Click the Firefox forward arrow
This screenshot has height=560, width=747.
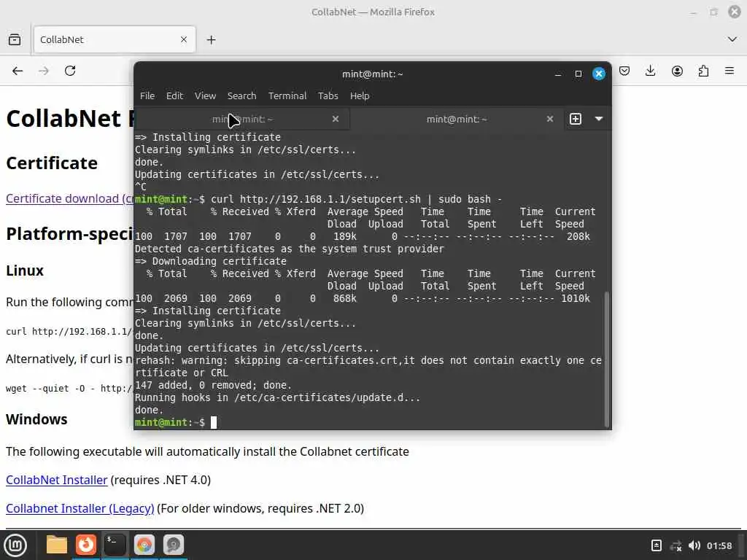click(44, 71)
